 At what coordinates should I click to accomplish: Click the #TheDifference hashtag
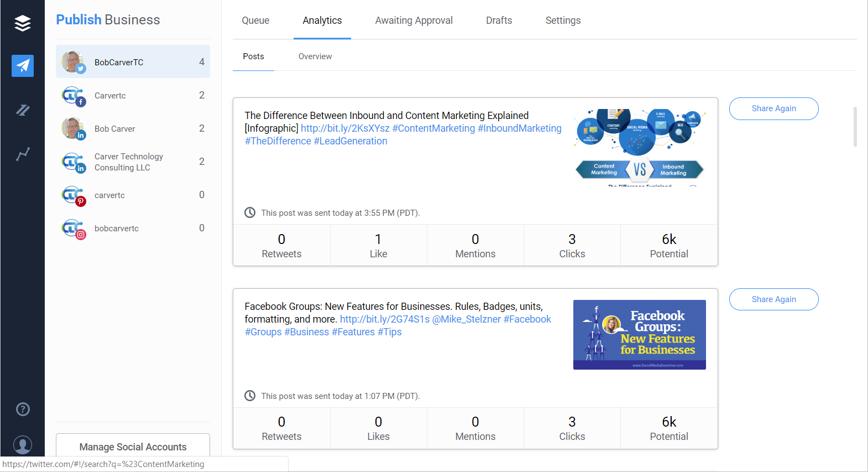(278, 141)
